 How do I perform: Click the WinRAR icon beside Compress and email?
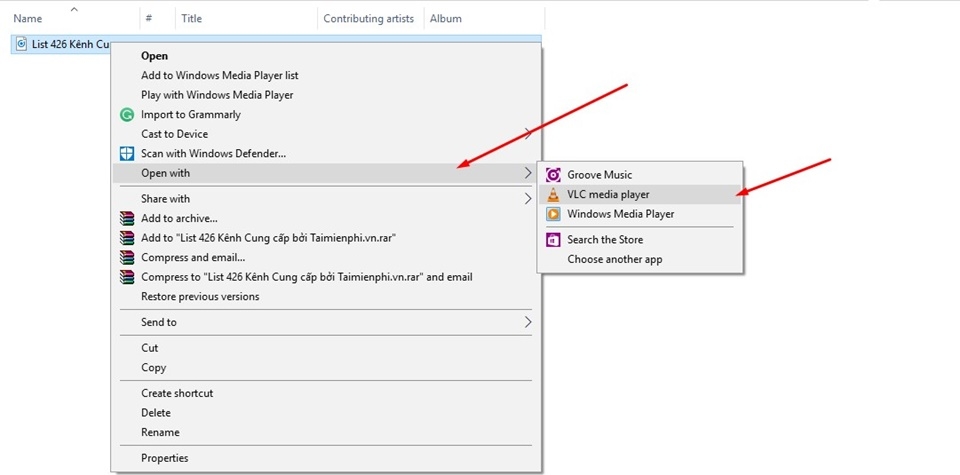click(x=127, y=258)
